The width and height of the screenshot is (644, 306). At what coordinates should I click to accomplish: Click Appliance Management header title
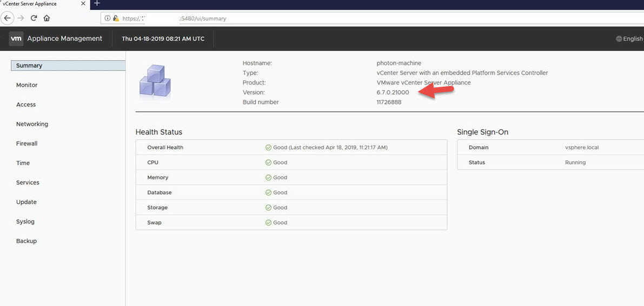click(x=64, y=38)
